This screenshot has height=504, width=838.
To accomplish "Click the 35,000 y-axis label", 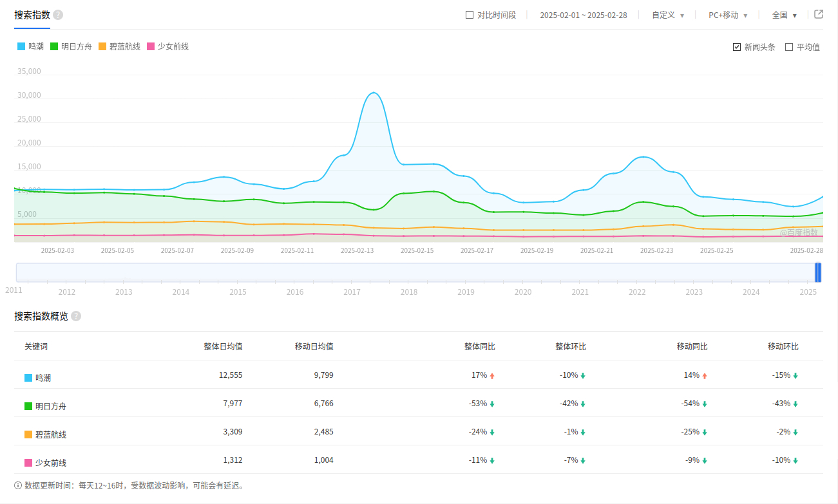I will [29, 71].
